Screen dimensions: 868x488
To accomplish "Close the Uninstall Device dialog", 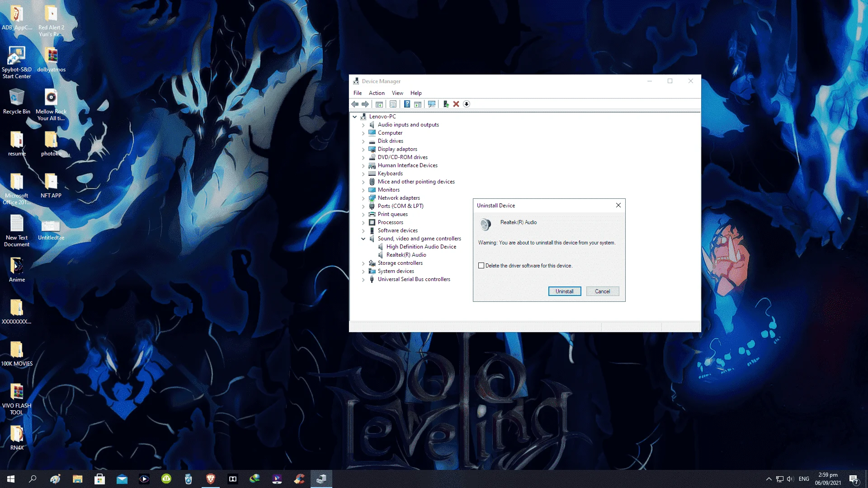I will (618, 206).
